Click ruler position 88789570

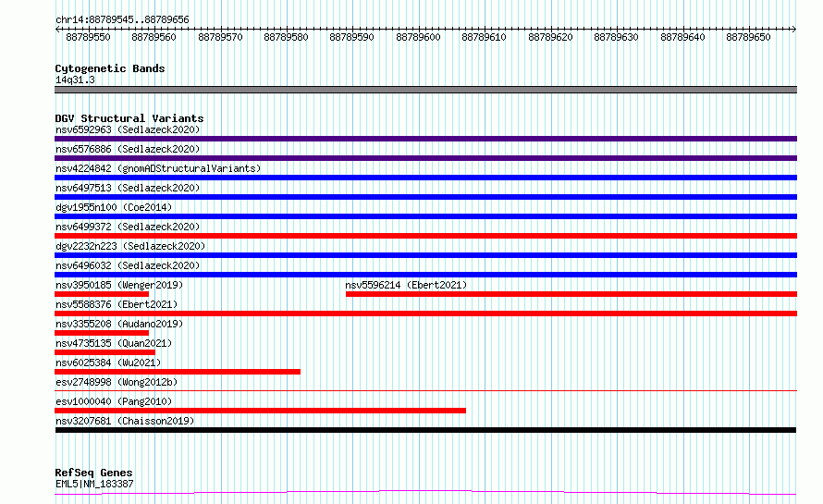(x=220, y=37)
